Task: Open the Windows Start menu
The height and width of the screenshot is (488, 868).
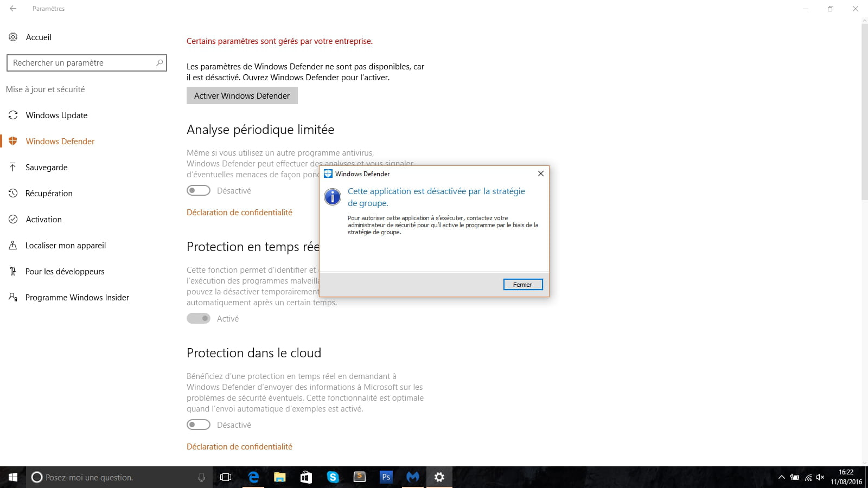Action: 13,477
